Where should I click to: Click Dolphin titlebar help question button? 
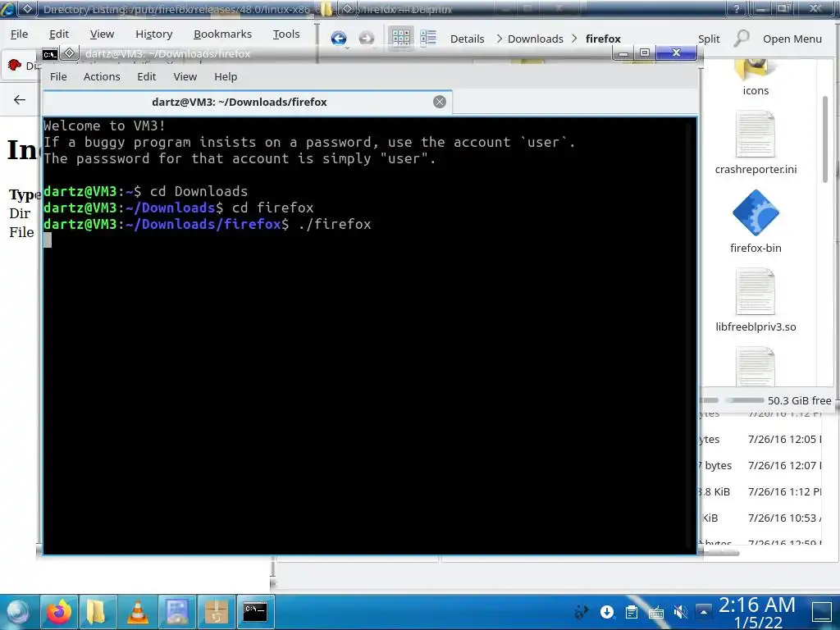click(x=737, y=8)
